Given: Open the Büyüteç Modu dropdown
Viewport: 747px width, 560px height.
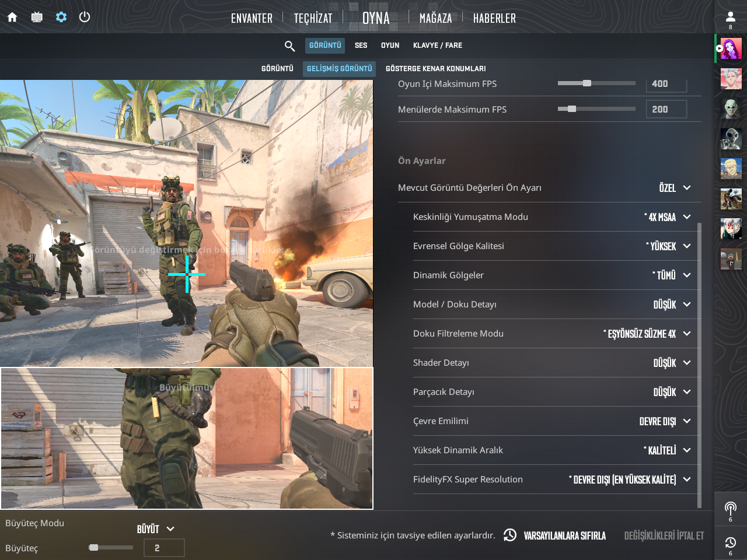Looking at the screenshot, I should point(156,529).
